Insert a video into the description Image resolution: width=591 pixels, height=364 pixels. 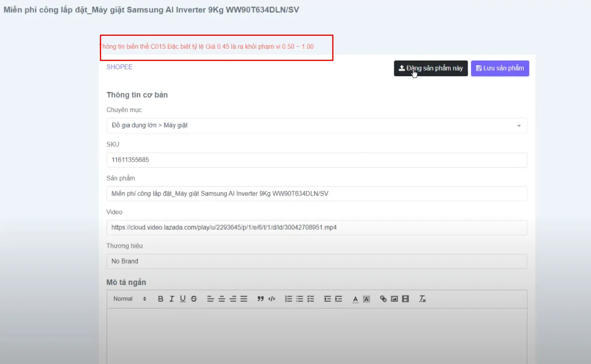[x=405, y=299]
